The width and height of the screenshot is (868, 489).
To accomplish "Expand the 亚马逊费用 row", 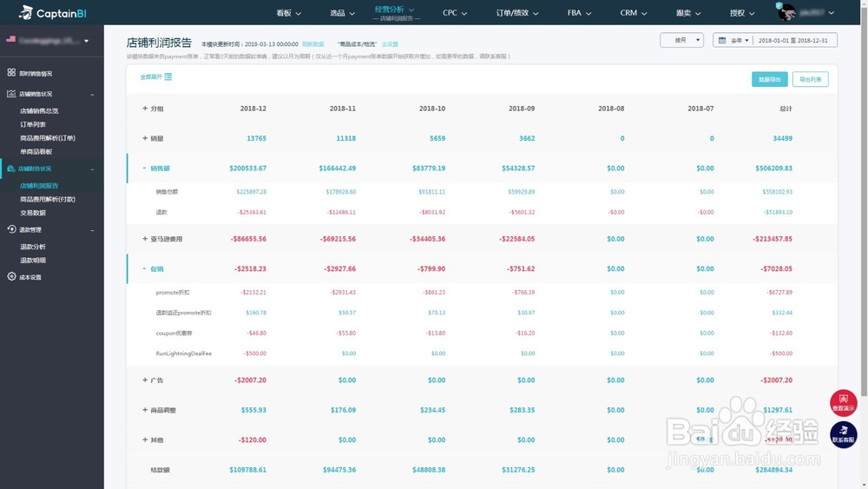I will 145,239.
